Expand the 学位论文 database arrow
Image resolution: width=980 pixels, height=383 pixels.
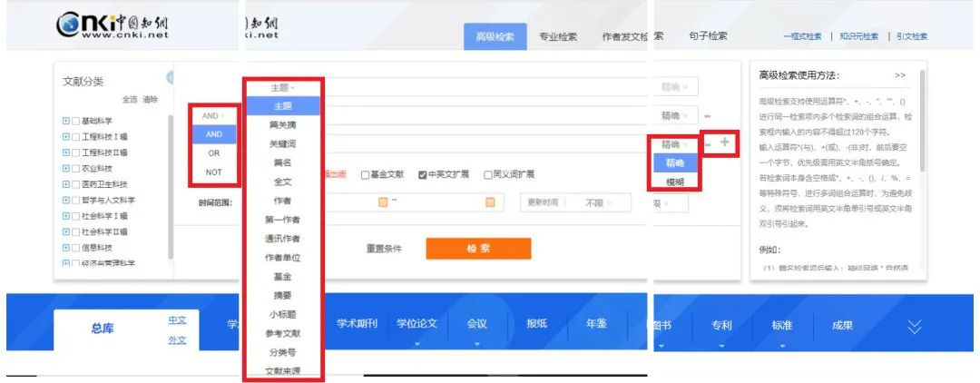tap(416, 344)
